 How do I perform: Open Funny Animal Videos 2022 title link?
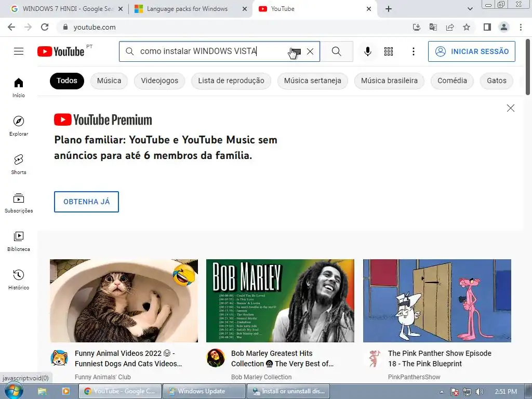click(x=128, y=358)
